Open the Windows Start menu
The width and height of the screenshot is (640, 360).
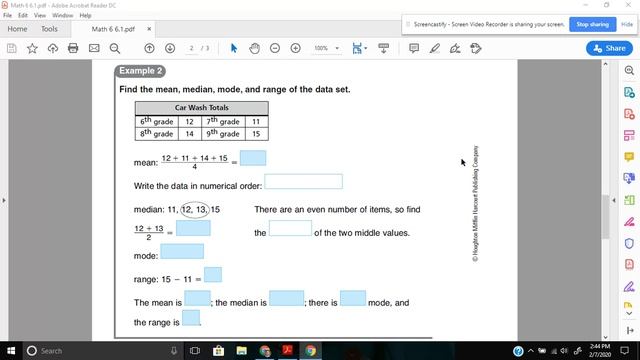click(11, 351)
